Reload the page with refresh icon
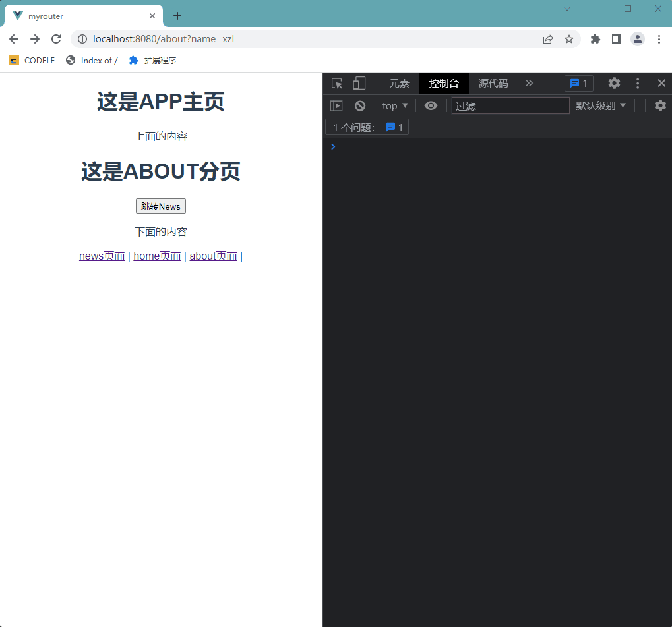This screenshot has height=627, width=672. 56,39
